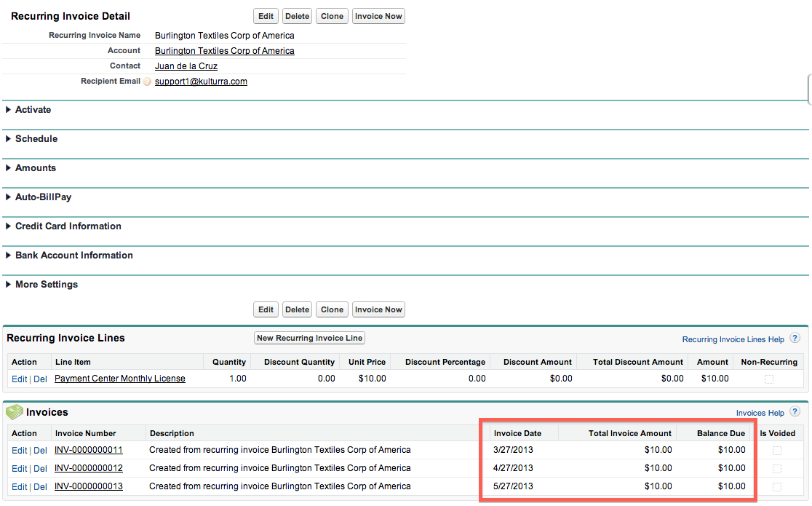Image resolution: width=812 pixels, height=506 pixels.
Task: Click the top Clone button
Action: (332, 16)
